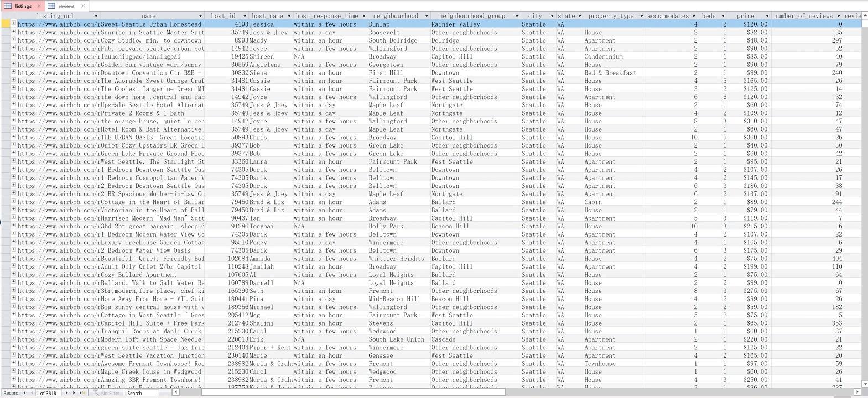Click the No Filter indicator button
The height and width of the screenshot is (398, 868).
coord(106,393)
